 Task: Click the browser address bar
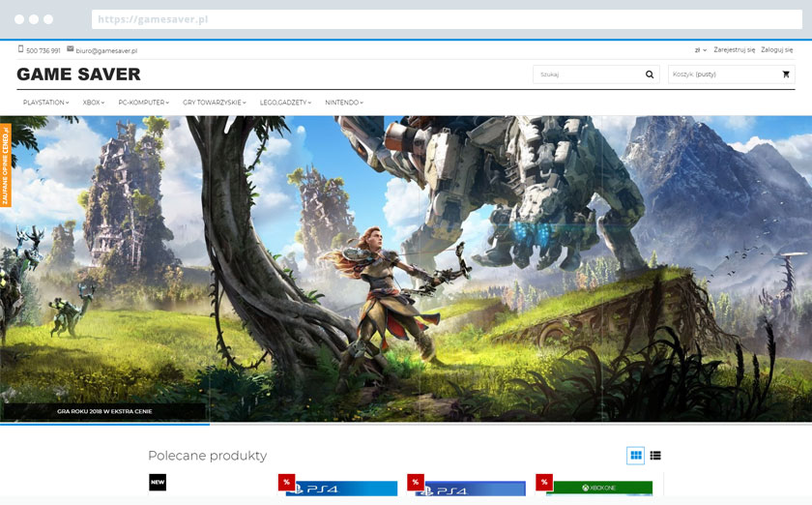(447, 19)
